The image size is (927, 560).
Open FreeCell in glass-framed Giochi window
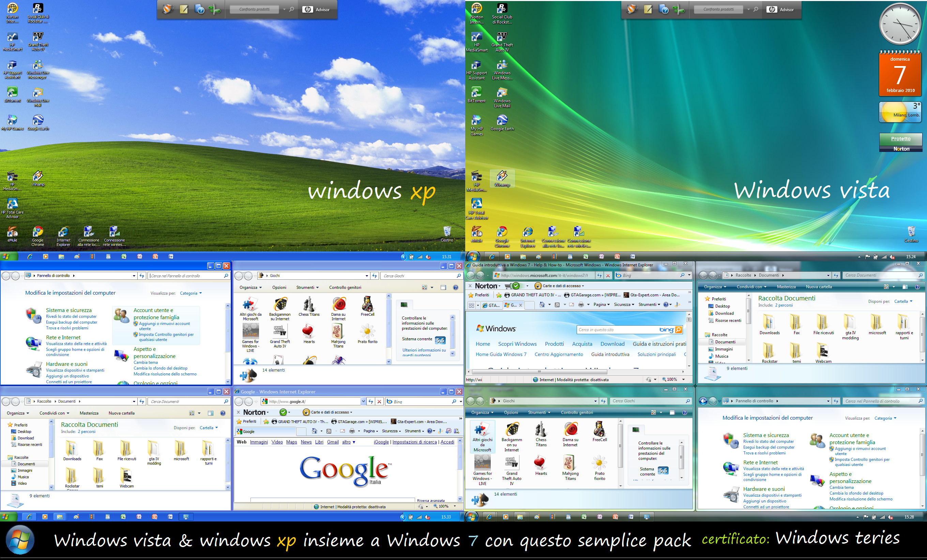[599, 431]
